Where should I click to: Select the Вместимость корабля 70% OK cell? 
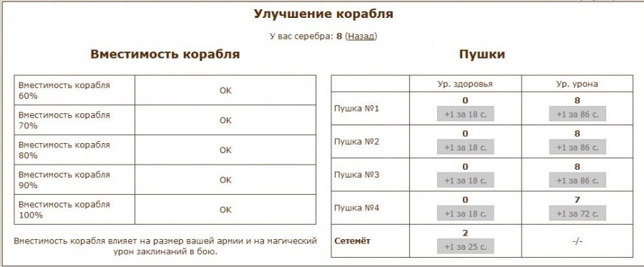tap(225, 120)
